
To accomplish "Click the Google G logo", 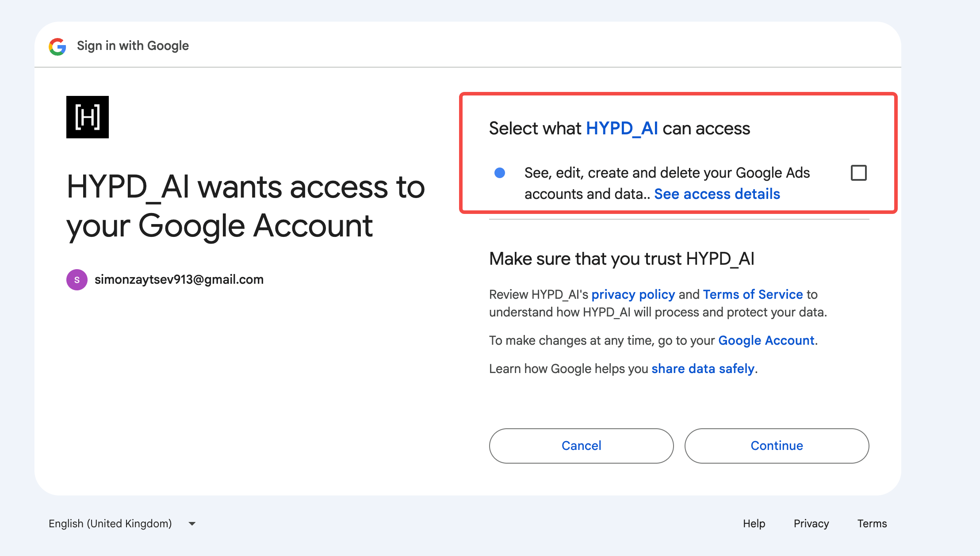I will point(57,46).
